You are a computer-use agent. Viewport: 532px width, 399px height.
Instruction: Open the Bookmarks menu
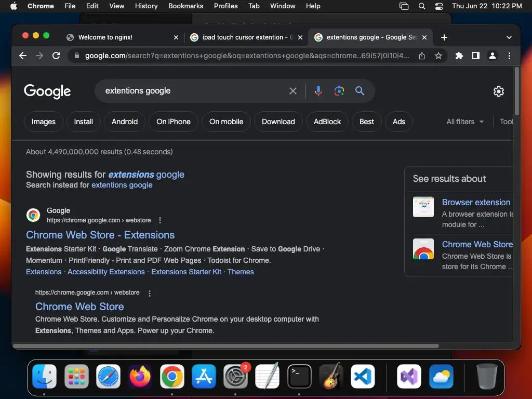(x=185, y=6)
